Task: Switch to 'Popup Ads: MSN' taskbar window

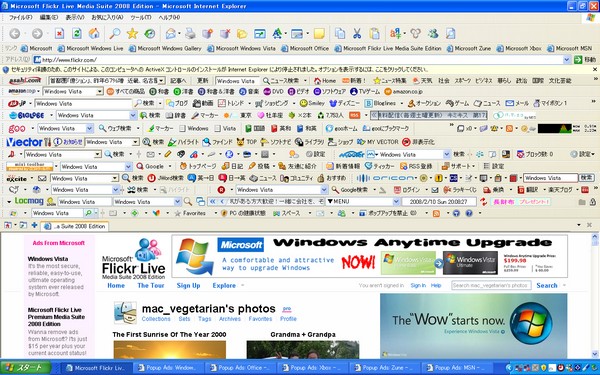Action: point(458,368)
